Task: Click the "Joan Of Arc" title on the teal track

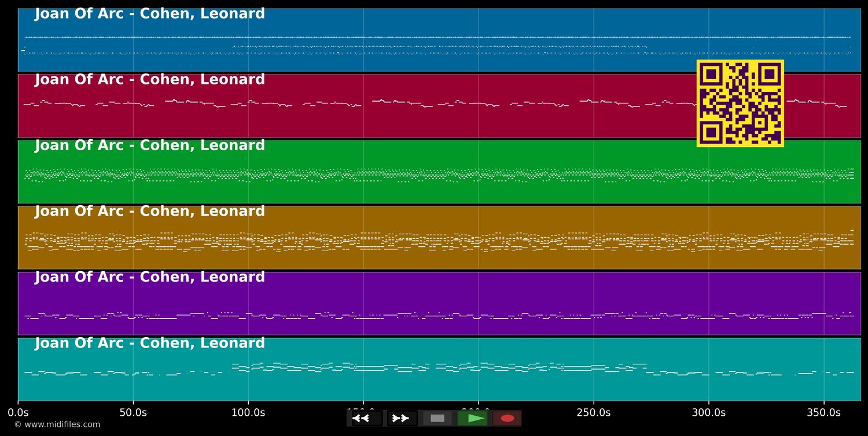Action: pos(150,343)
